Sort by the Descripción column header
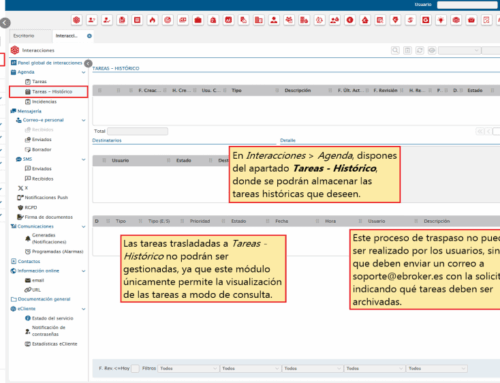Viewport: 500px width, 383px height. (x=298, y=90)
